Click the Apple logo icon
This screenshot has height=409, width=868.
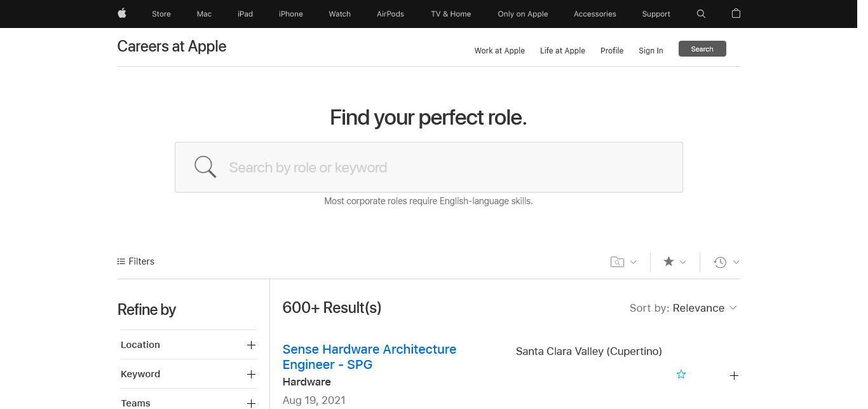pos(122,13)
